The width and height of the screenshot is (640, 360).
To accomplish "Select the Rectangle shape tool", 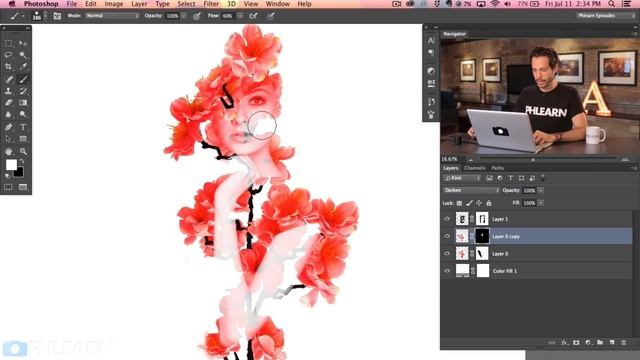I will [23, 139].
